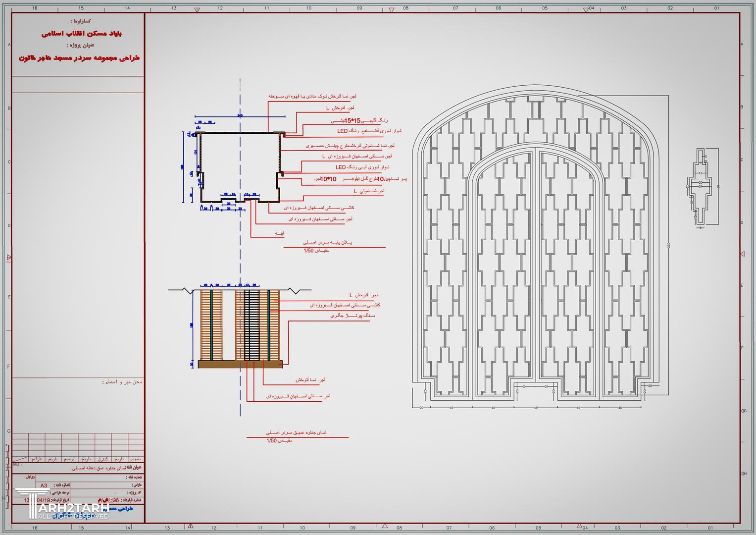Screen dimensions: 756x535
Task: Click the yellow LED light strip annotation
Action: click(x=369, y=131)
